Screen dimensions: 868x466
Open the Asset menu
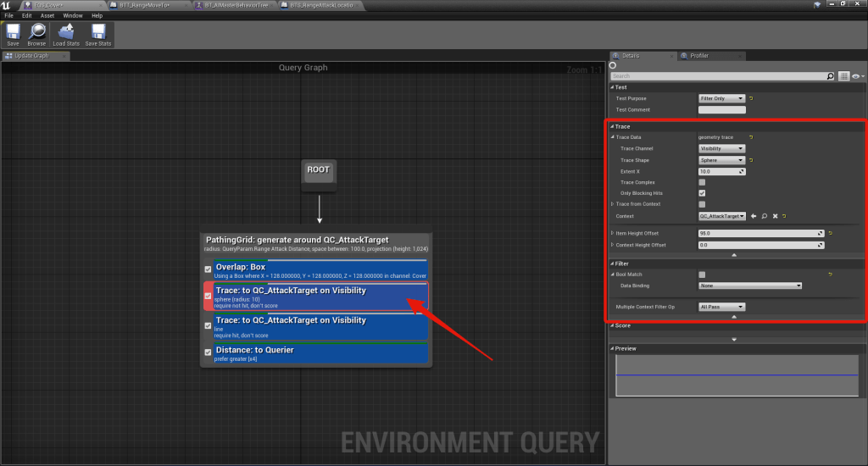46,15
